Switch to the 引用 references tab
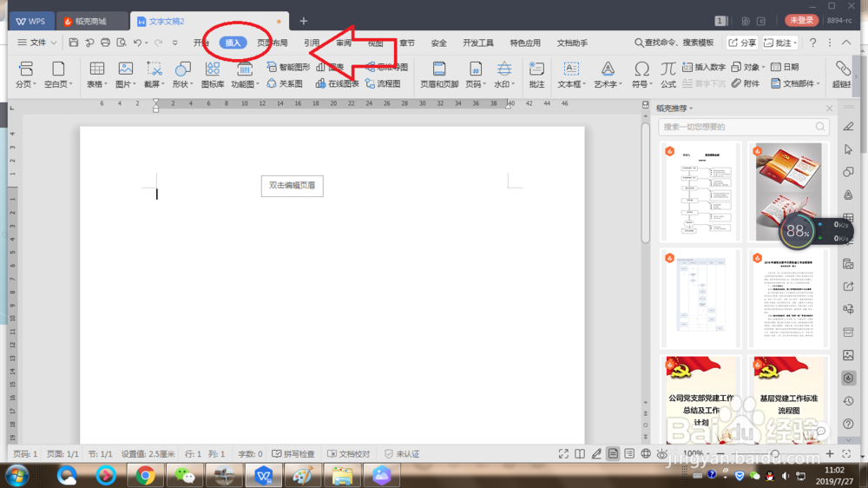This screenshot has width=868, height=488. 312,43
